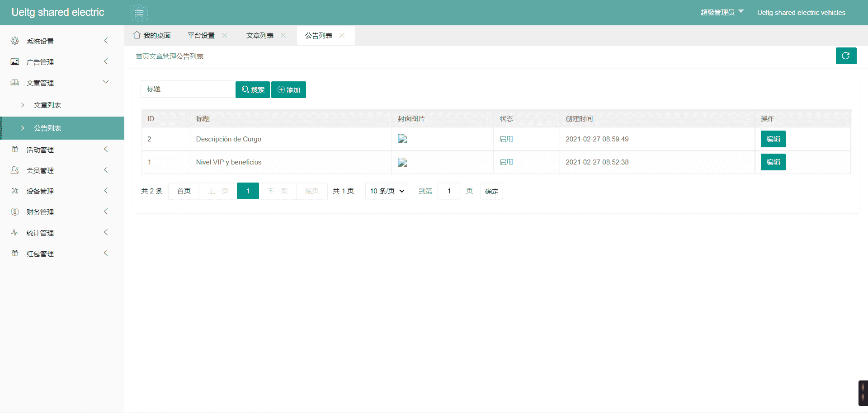Screen dimensions: 868x413
Task: Click the 广告管理 picture icon
Action: [x=15, y=62]
